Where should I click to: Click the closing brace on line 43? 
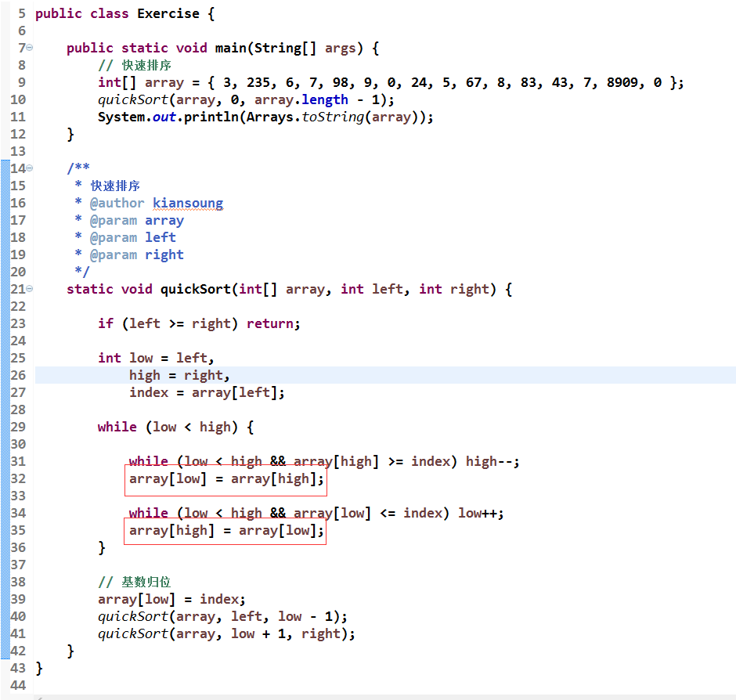coord(39,668)
